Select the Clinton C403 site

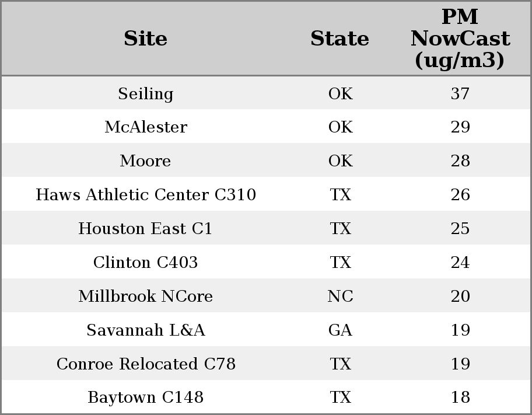(x=146, y=262)
